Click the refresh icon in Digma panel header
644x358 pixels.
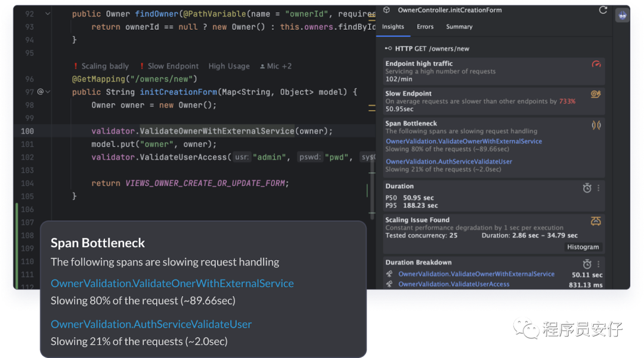602,10
